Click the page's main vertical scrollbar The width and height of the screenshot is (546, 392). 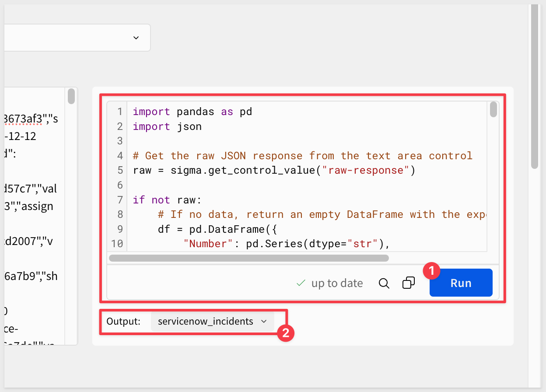[x=534, y=87]
